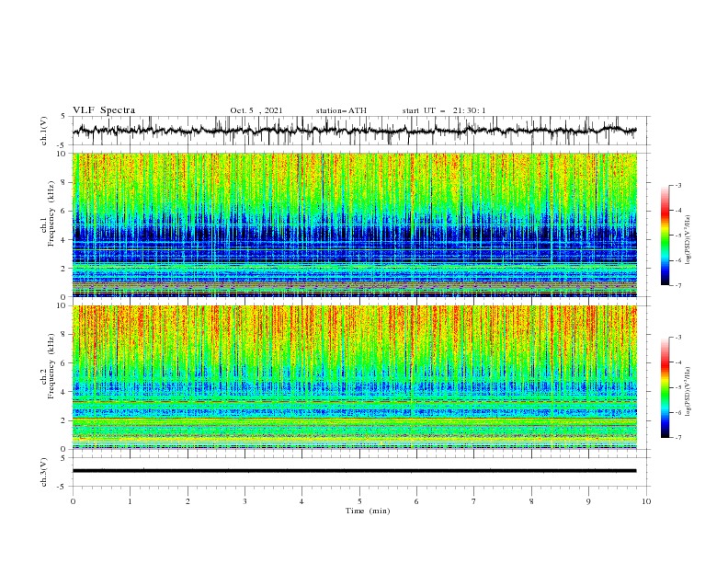Click the ch.1 PSD color scale bar
Screen dimensions: 728x563
pos(665,236)
